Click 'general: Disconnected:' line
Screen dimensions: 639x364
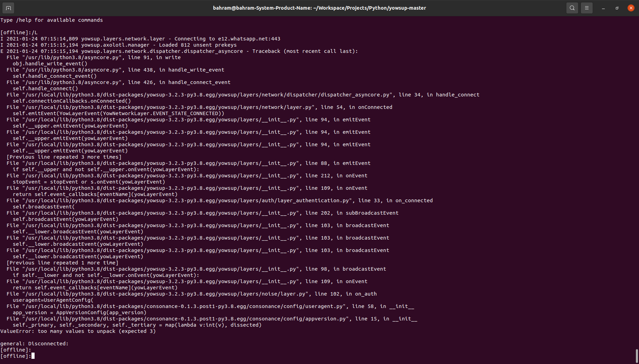point(34,344)
